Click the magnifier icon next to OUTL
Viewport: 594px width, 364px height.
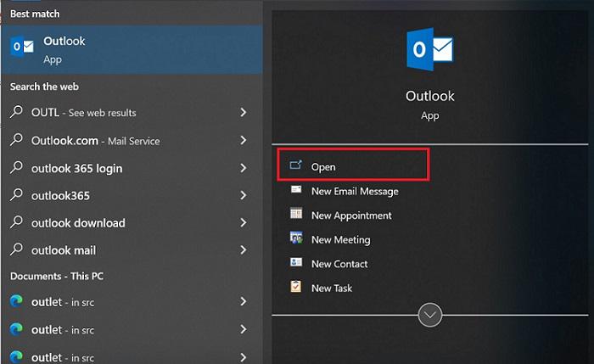pos(16,112)
